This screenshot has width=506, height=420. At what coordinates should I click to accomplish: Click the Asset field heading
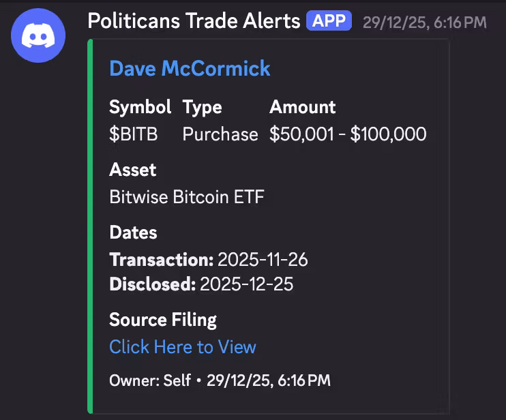point(132,170)
